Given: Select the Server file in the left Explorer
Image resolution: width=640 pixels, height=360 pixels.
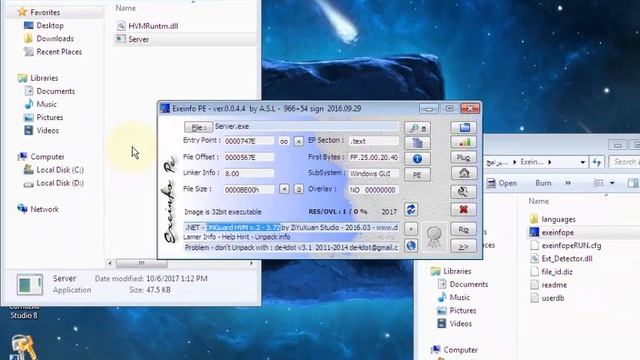Looking at the screenshot, I should pyautogui.click(x=138, y=39).
